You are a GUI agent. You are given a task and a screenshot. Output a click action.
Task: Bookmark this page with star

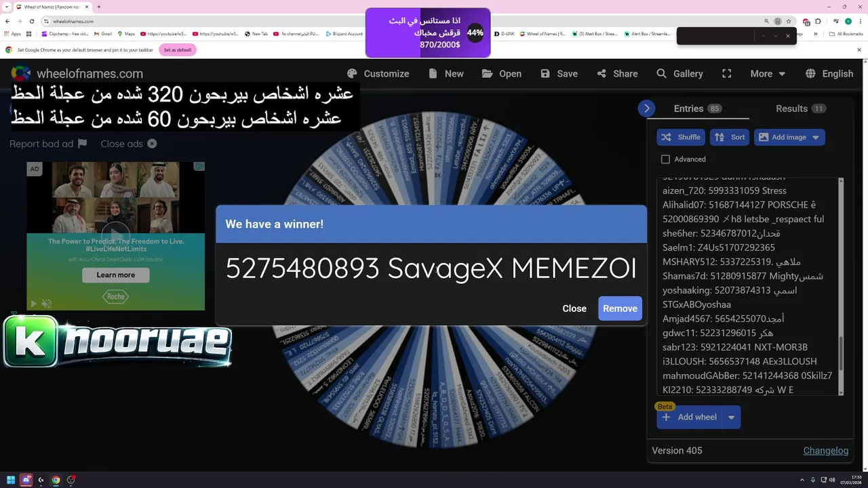pos(788,21)
